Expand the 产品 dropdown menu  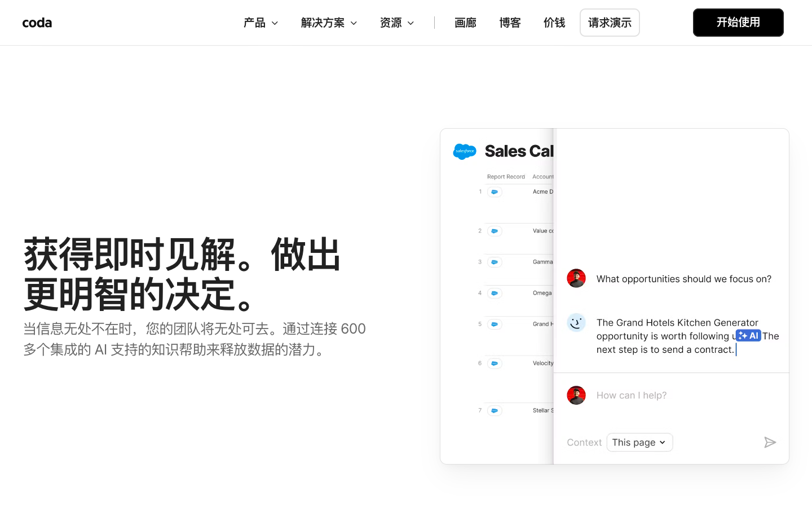tap(261, 23)
